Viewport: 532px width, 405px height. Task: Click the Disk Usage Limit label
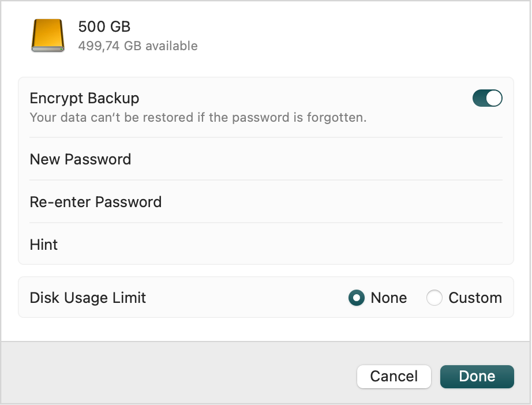click(x=88, y=298)
